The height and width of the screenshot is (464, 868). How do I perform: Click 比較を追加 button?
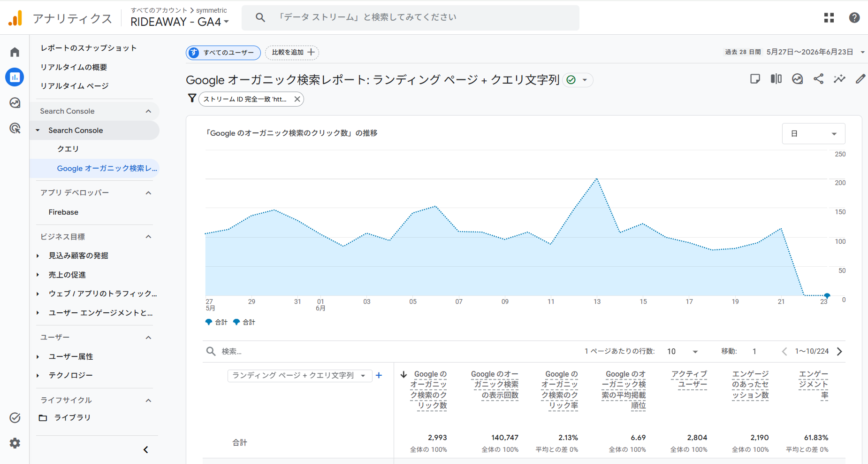[x=292, y=53]
